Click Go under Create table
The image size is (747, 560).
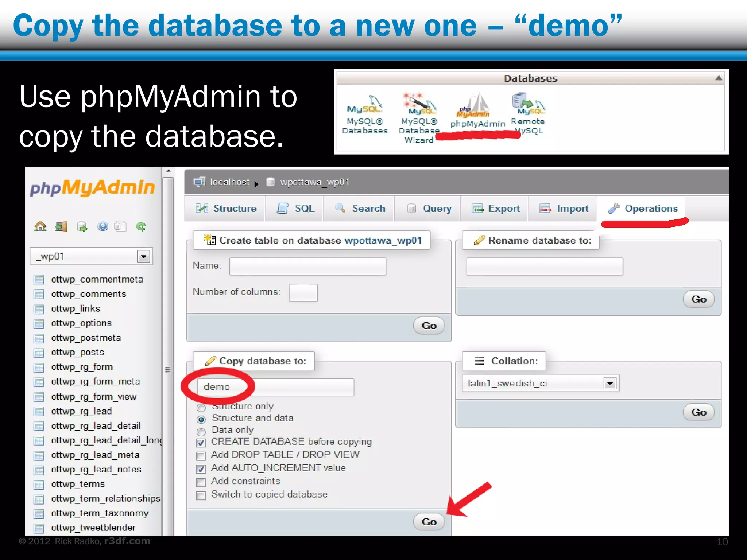pyautogui.click(x=429, y=326)
